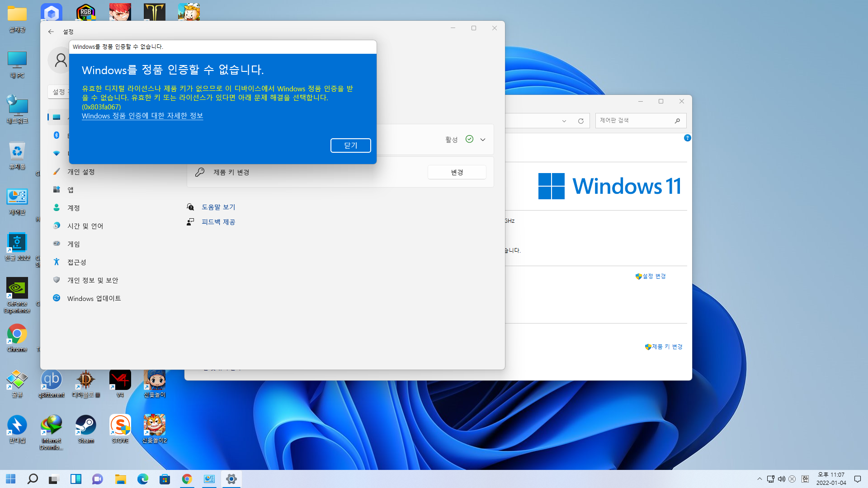
Task: Select the 설자랑 folder on desktop
Action: click(x=17, y=19)
